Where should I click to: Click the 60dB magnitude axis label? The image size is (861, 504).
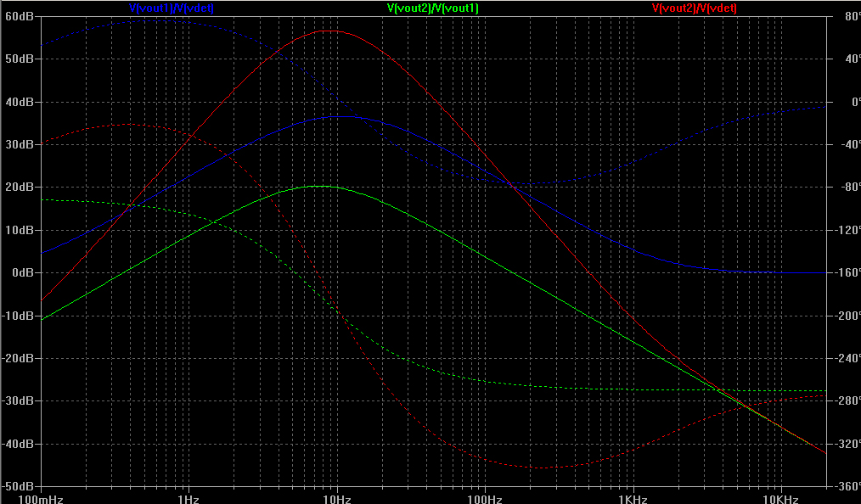tap(20, 16)
